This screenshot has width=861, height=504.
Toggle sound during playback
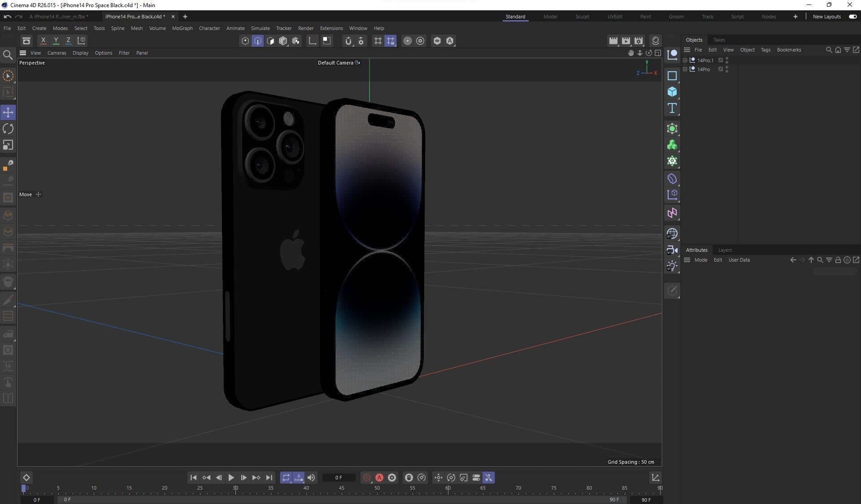pyautogui.click(x=311, y=478)
